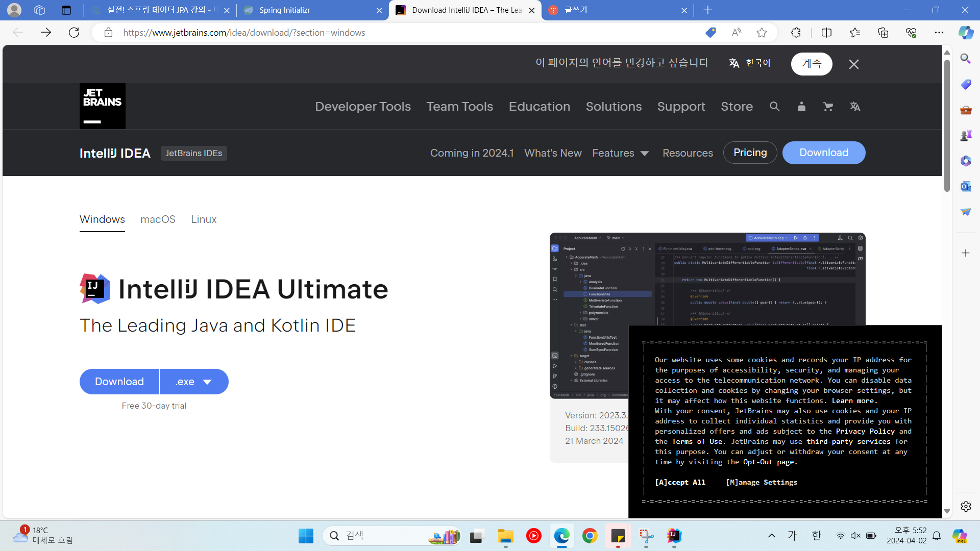Add page to favorites star icon
This screenshot has height=551, width=980.
pyautogui.click(x=762, y=33)
